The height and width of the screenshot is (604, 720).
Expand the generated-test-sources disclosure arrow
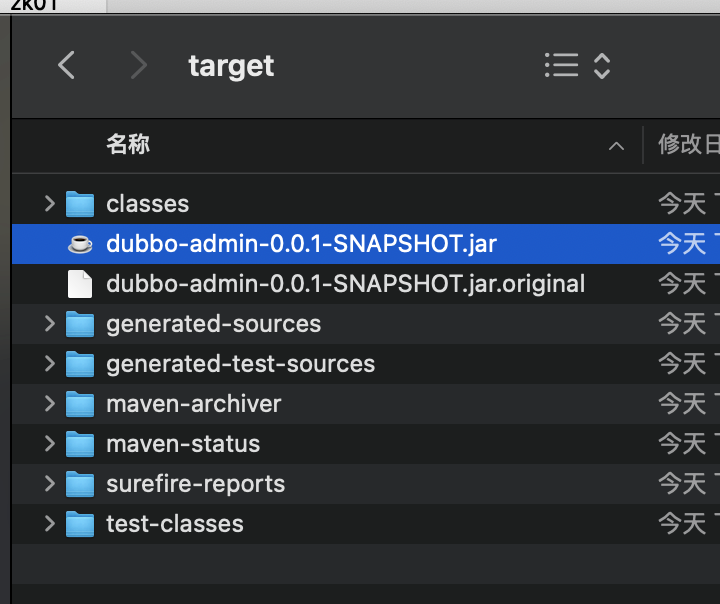click(x=49, y=364)
